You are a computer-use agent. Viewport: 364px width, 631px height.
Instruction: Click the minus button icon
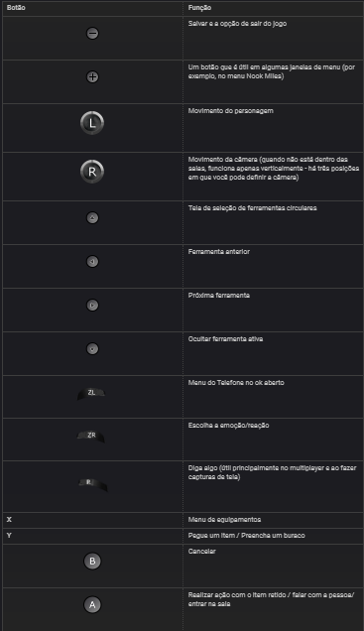point(92,34)
